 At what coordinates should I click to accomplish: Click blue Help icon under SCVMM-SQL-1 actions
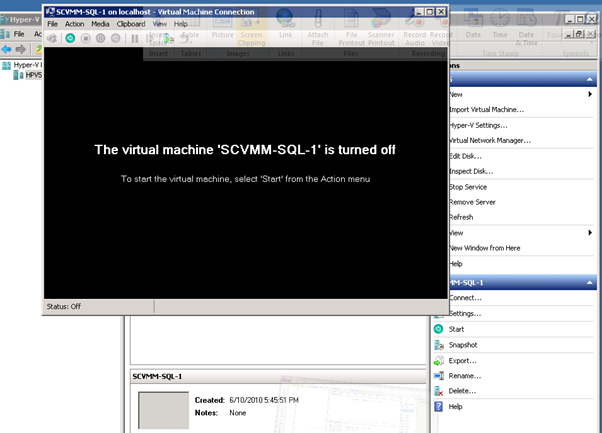point(438,406)
